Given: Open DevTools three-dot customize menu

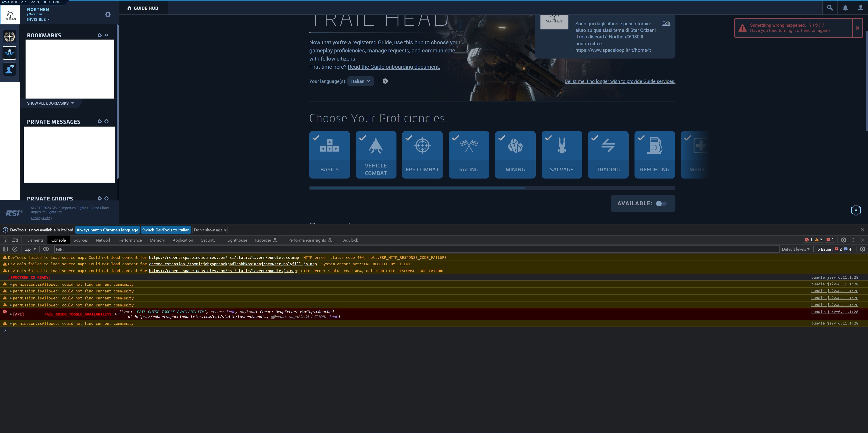Looking at the screenshot, I should [853, 240].
